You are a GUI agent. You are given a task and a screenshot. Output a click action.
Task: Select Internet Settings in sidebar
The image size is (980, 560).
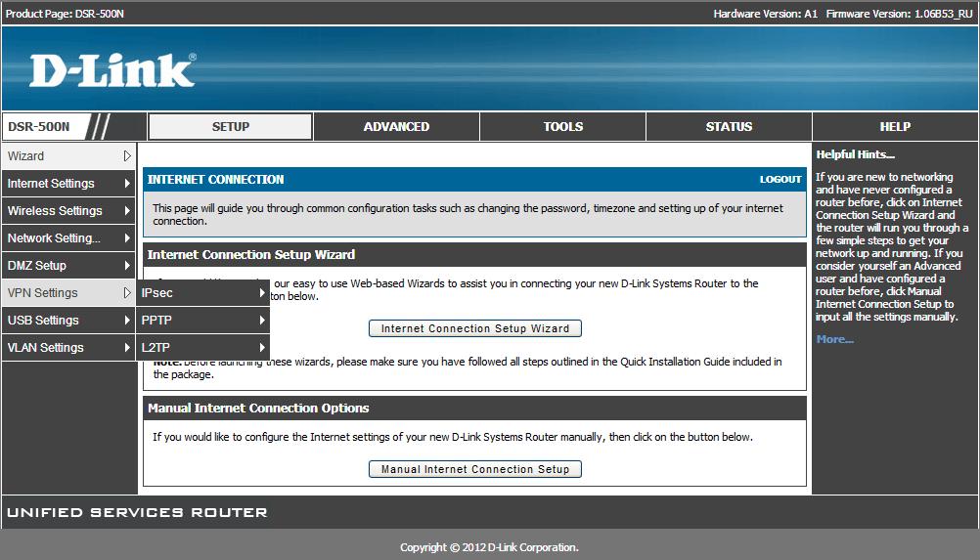[x=68, y=184]
